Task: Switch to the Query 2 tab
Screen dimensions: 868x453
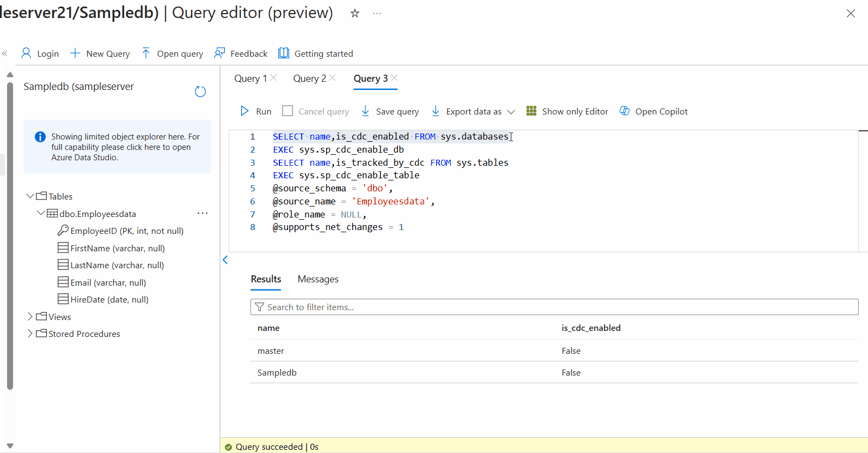Action: pyautogui.click(x=309, y=78)
